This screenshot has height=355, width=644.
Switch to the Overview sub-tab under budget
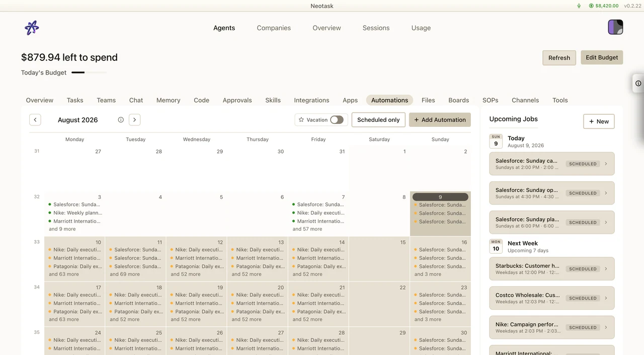coord(40,100)
